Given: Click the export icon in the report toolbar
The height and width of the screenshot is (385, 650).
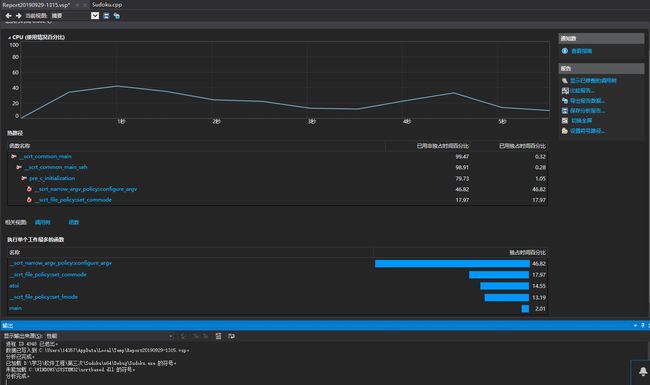Looking at the screenshot, I should (116, 16).
